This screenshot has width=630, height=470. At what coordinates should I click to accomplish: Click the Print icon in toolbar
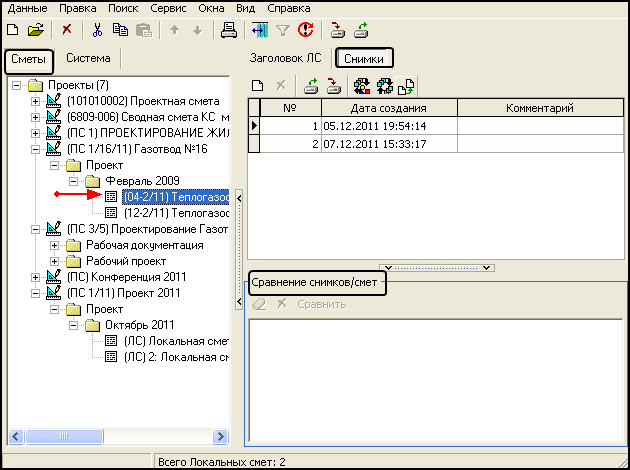tap(228, 31)
